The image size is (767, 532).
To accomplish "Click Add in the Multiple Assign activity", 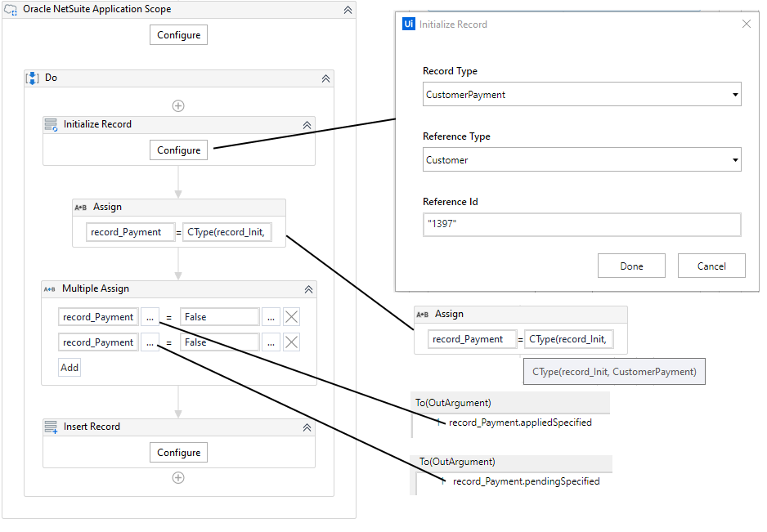I will point(69,367).
